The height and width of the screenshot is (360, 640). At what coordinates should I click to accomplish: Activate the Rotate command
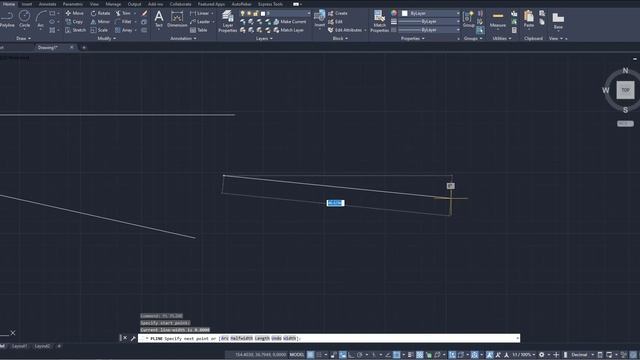pos(100,13)
